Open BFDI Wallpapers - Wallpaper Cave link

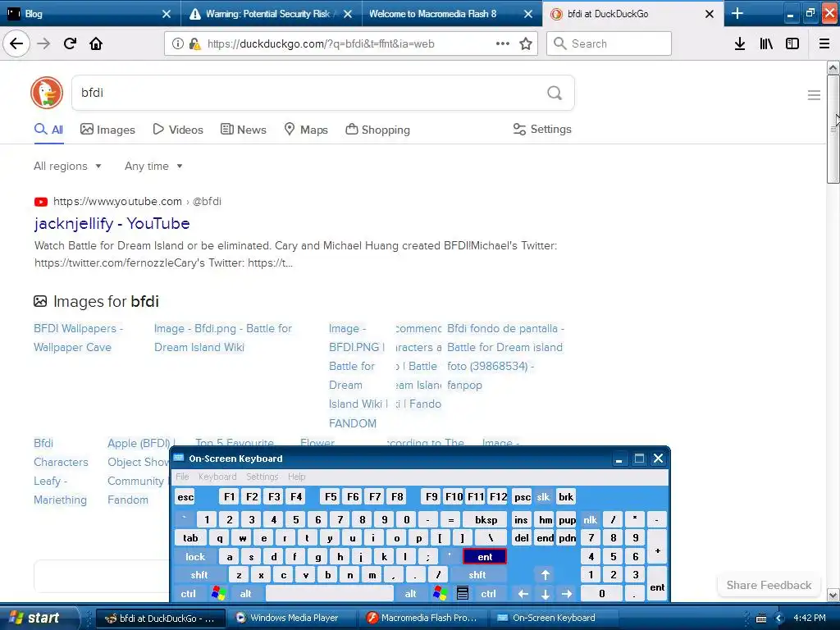[x=78, y=337]
